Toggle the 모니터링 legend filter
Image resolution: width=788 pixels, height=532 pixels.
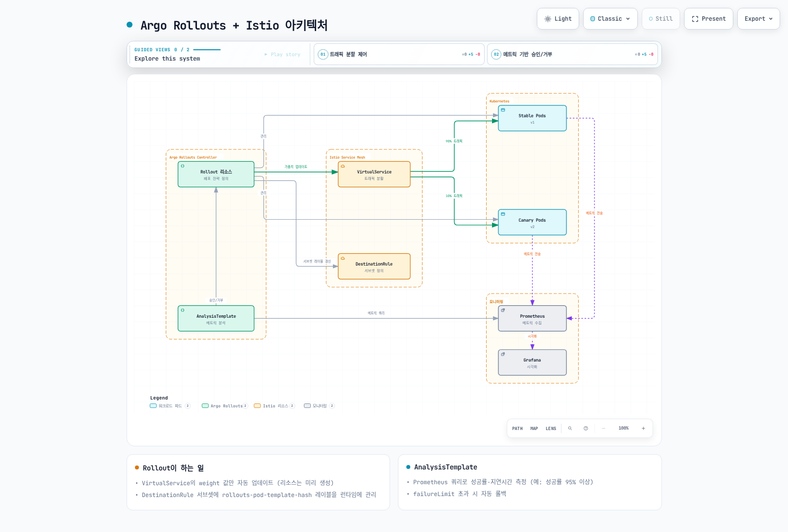coord(319,406)
